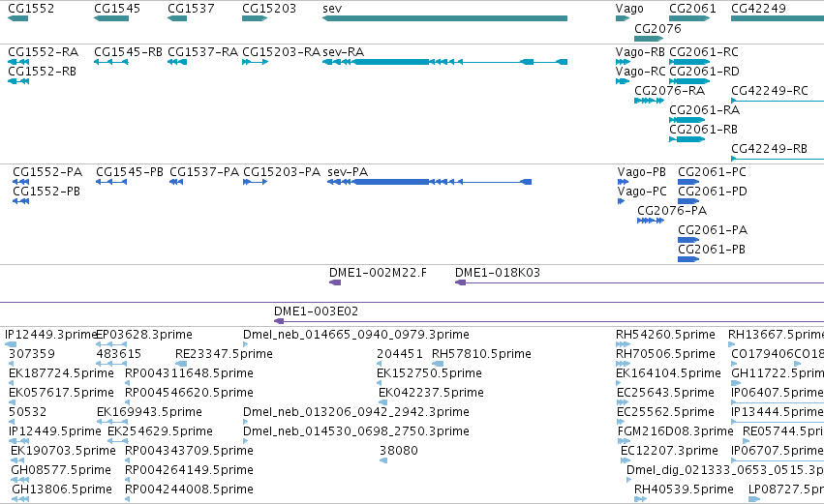Select the GH08577.5prime EST label

tap(61, 470)
